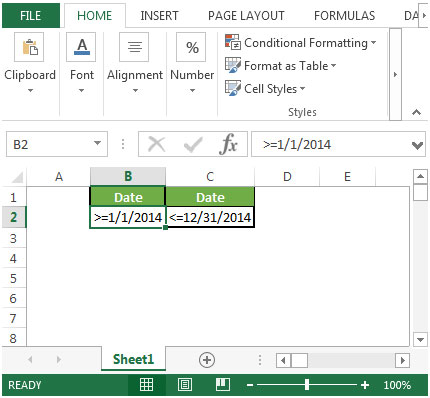
Task: Click the Enter checkmark in formula bar
Action: (x=193, y=145)
